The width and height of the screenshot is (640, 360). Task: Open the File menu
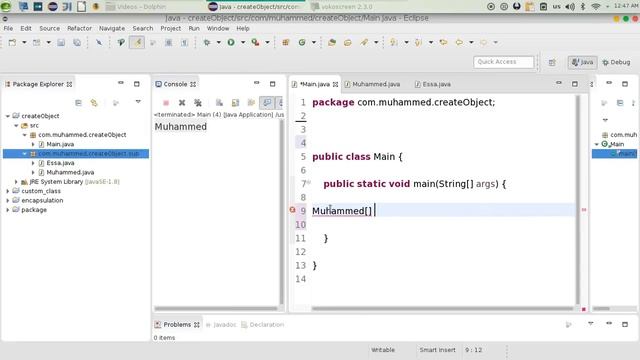(8, 29)
